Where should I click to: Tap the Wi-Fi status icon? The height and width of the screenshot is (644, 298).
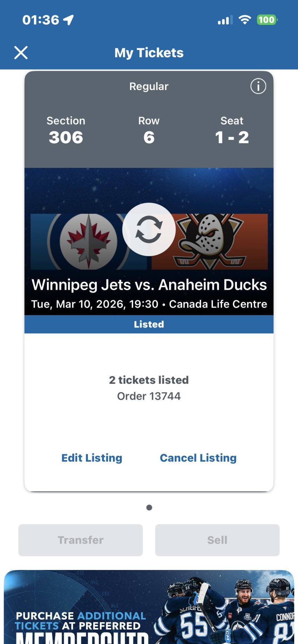[x=245, y=20]
